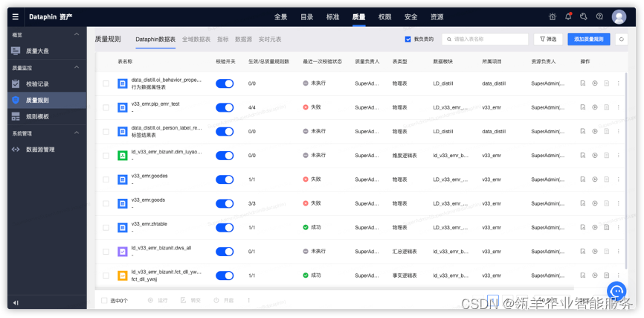Switch to 目录 top navigation item

(x=307, y=17)
